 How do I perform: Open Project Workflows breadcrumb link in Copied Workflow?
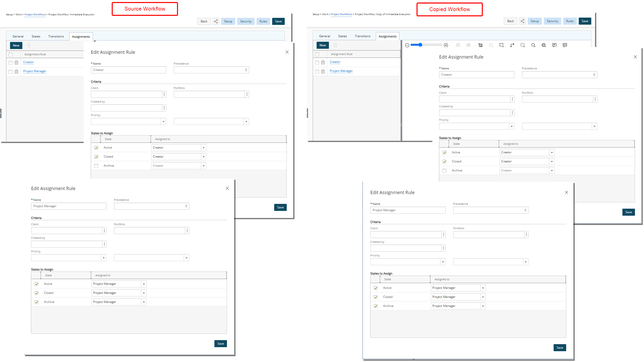(x=341, y=14)
